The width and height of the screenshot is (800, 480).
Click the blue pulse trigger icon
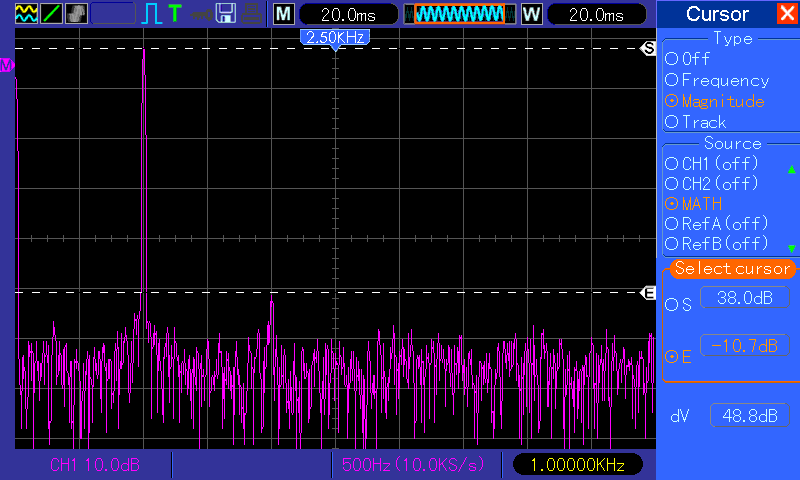[x=151, y=14]
